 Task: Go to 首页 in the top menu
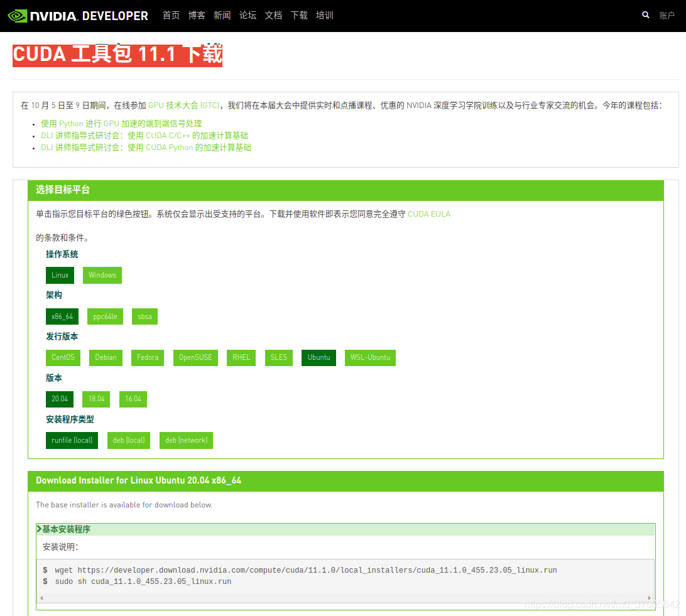click(x=171, y=15)
